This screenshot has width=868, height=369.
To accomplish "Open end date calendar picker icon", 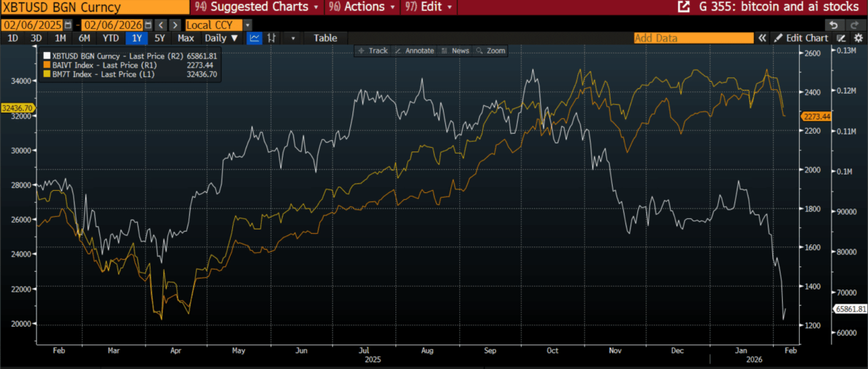I will click(x=146, y=25).
